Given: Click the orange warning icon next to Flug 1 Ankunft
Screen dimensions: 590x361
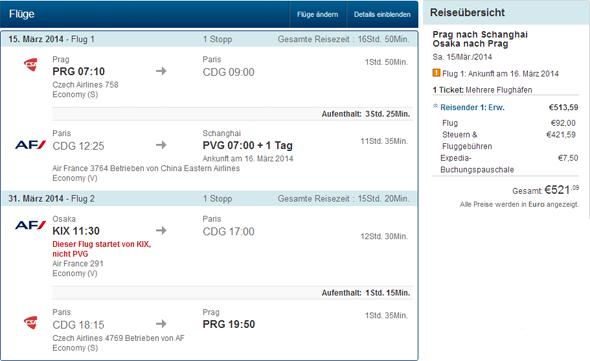Looking at the screenshot, I should (x=436, y=73).
